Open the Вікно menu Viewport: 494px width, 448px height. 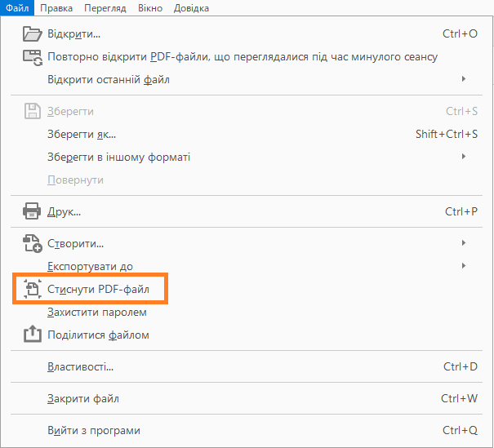click(x=150, y=8)
